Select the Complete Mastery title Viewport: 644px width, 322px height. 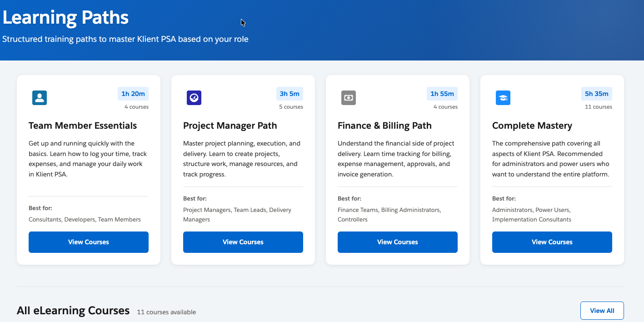coord(532,126)
